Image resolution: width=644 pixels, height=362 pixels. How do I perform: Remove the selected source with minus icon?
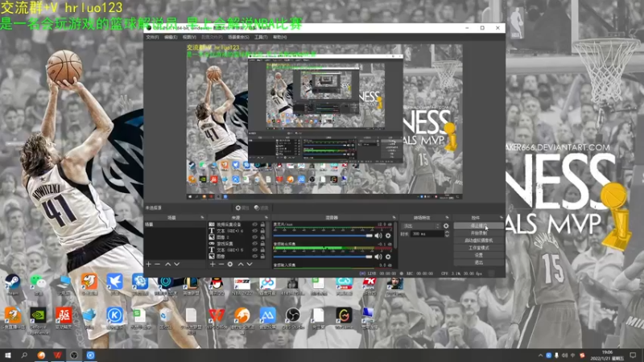tap(221, 265)
